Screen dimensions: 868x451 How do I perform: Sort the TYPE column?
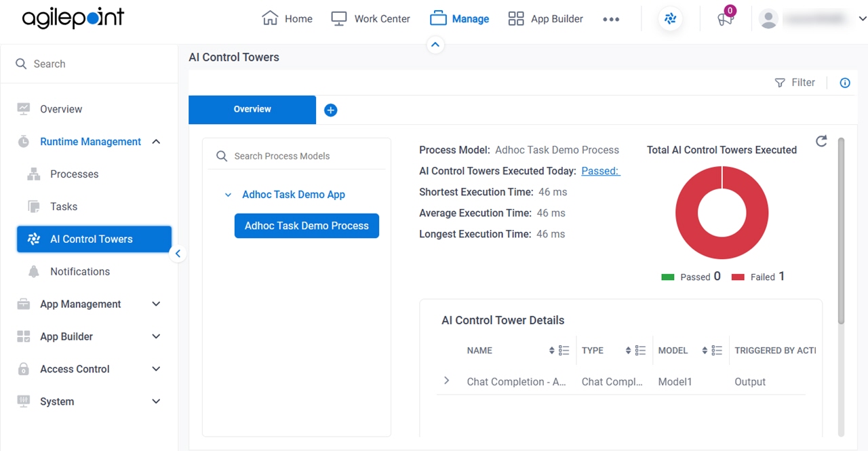[x=629, y=351]
